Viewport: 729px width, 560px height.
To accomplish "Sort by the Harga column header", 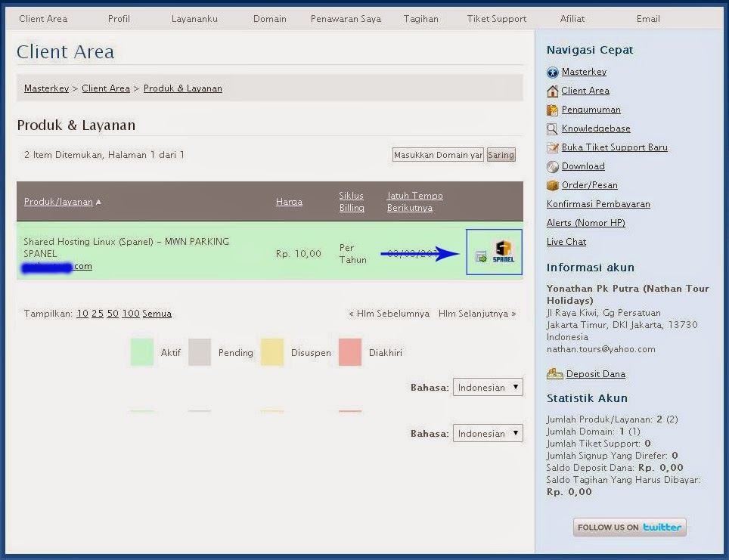I will (x=289, y=202).
